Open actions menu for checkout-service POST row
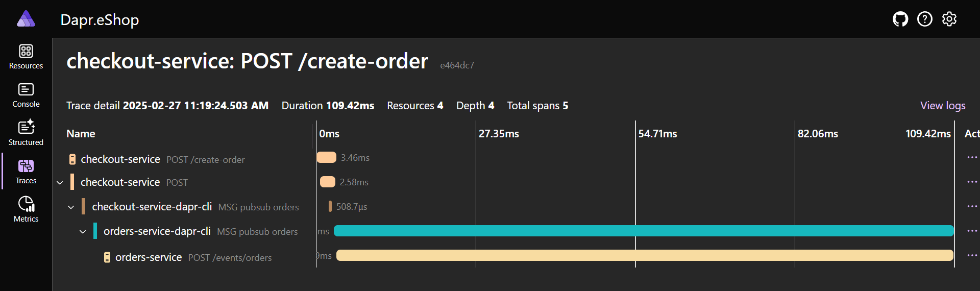980x291 pixels. (x=972, y=182)
